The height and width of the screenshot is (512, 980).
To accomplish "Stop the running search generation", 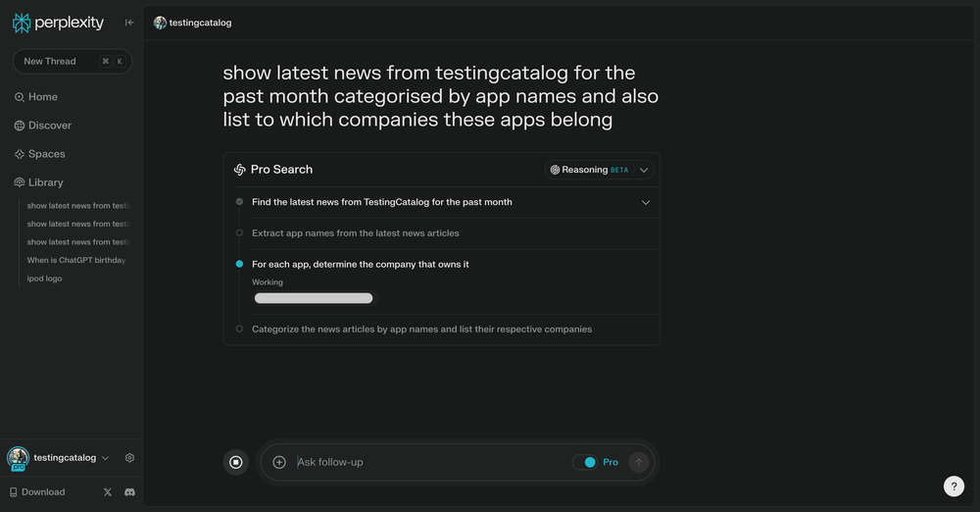I will click(236, 462).
